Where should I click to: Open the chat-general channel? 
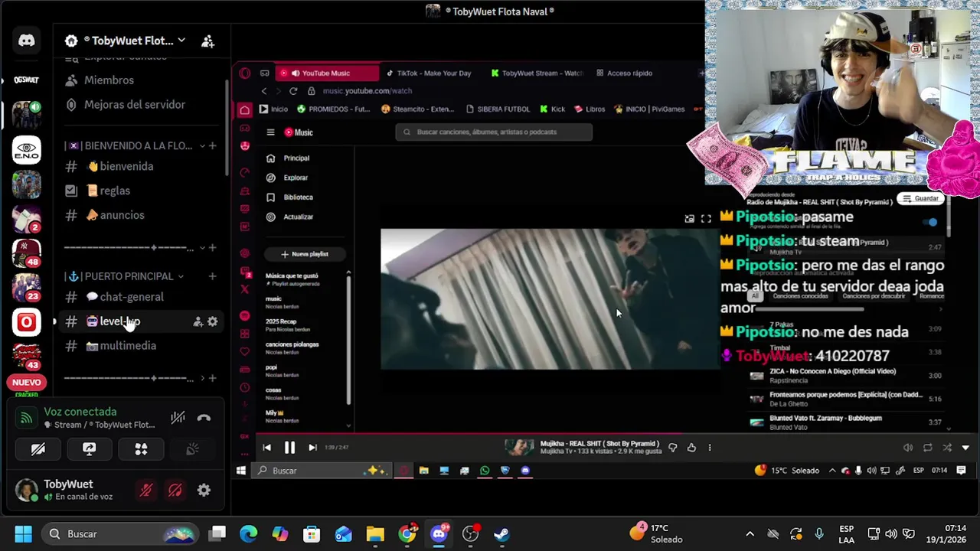(x=131, y=297)
